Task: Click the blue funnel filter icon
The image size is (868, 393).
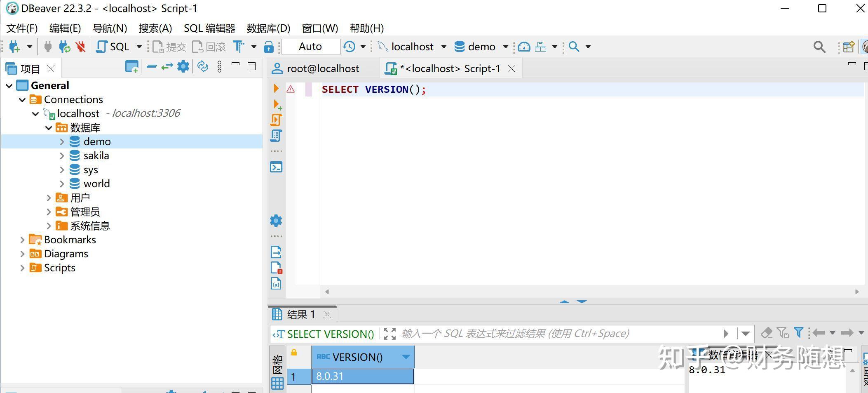Action: (x=799, y=333)
